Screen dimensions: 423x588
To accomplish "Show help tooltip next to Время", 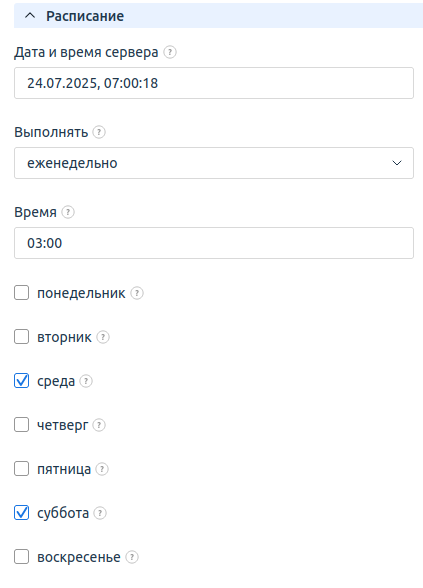I will [x=68, y=212].
